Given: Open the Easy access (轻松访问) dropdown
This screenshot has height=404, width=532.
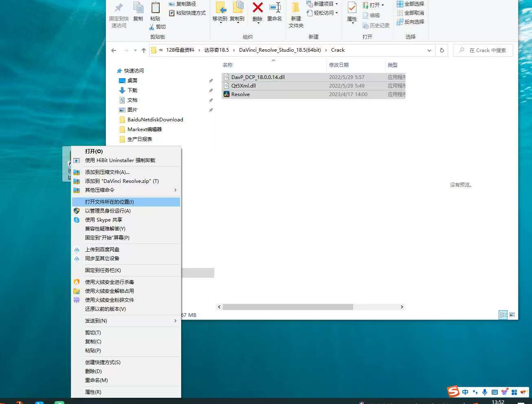Looking at the screenshot, I should click(323, 13).
